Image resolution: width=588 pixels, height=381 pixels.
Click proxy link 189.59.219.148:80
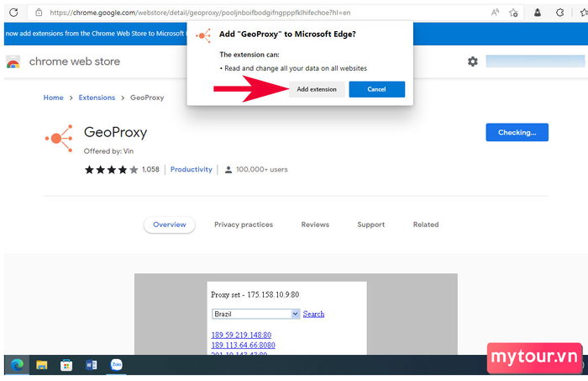[241, 335]
